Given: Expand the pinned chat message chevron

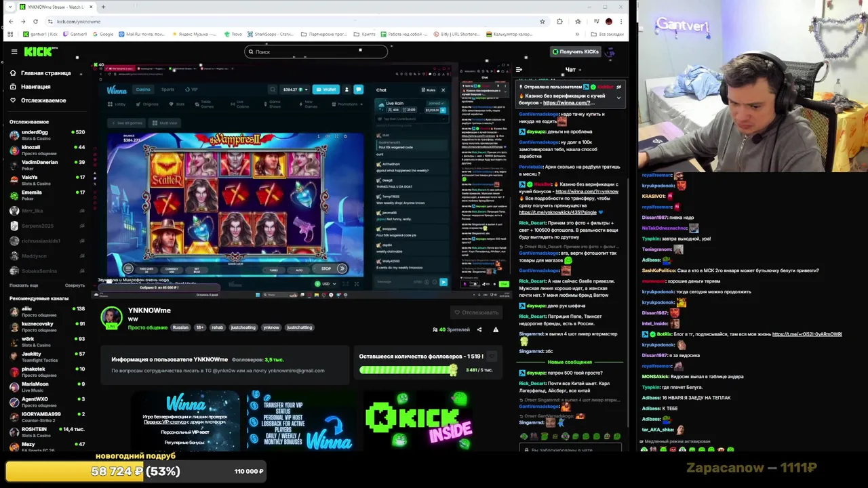Looking at the screenshot, I should point(618,98).
